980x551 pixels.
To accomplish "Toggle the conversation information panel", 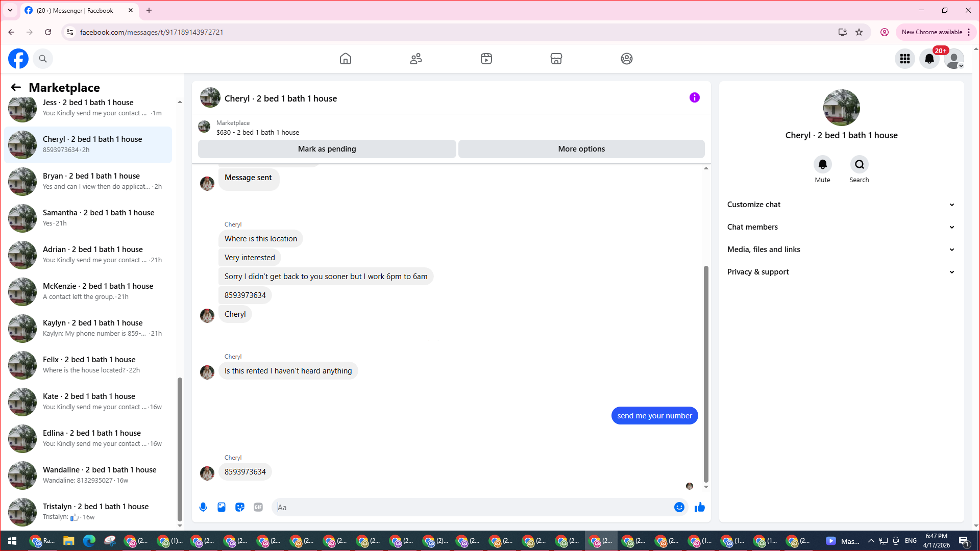I will [x=694, y=97].
